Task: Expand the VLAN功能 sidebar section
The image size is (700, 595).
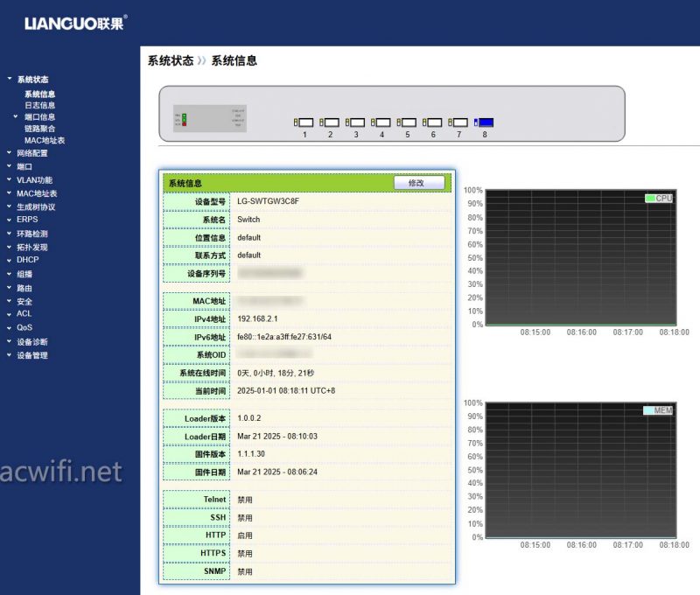Action: pos(35,180)
